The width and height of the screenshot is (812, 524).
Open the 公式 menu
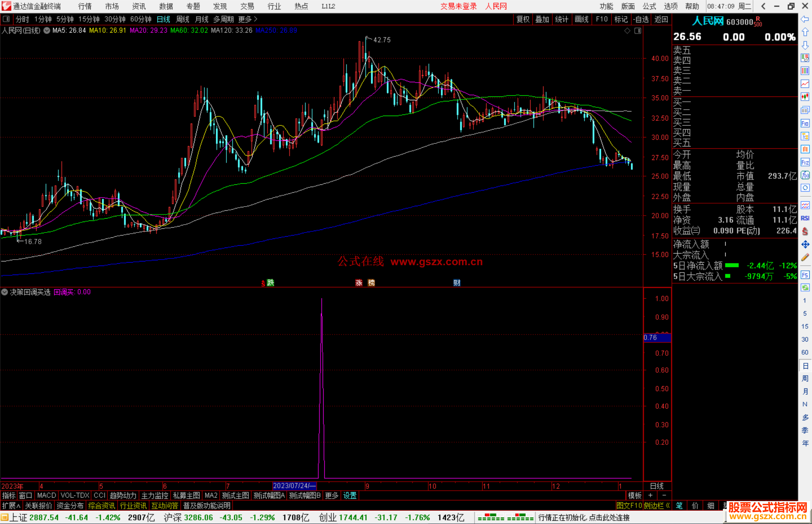click(649, 6)
